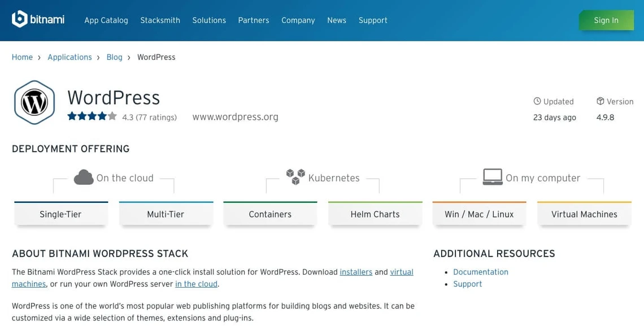The width and height of the screenshot is (644, 334).
Task: Select the Single-Tier deployment option
Action: pos(61,214)
